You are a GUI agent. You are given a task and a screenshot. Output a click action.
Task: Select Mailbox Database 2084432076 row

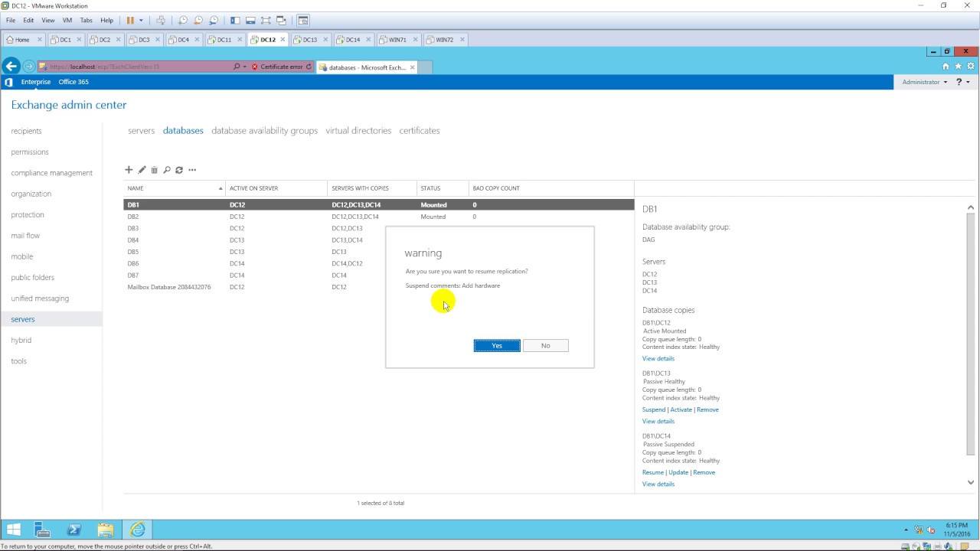(379, 287)
